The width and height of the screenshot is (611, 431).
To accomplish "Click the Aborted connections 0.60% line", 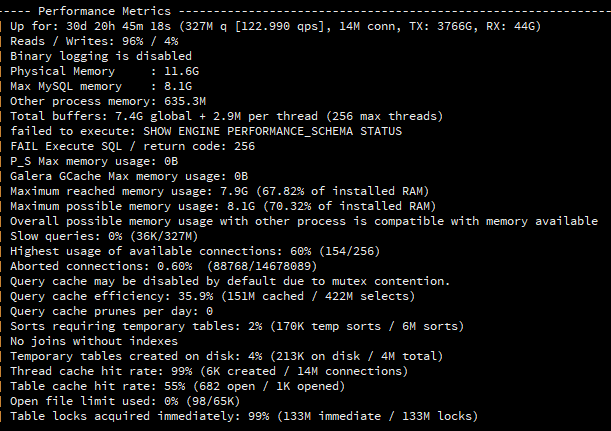I will pos(164,266).
